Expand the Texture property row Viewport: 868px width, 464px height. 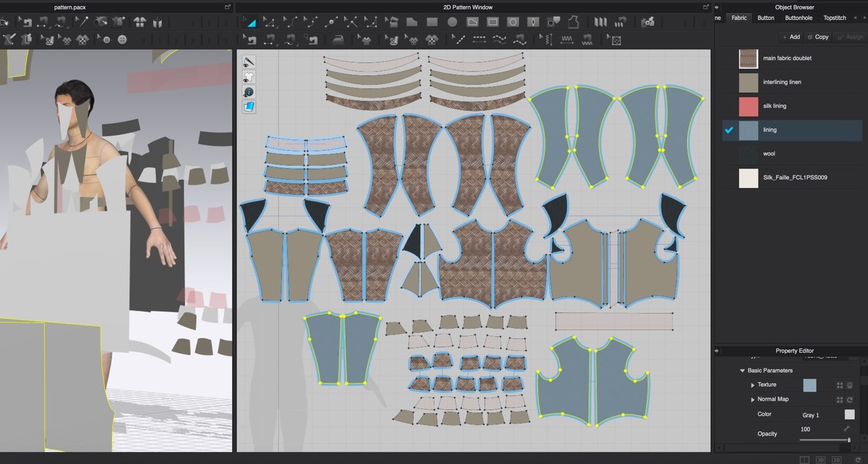pyautogui.click(x=752, y=385)
